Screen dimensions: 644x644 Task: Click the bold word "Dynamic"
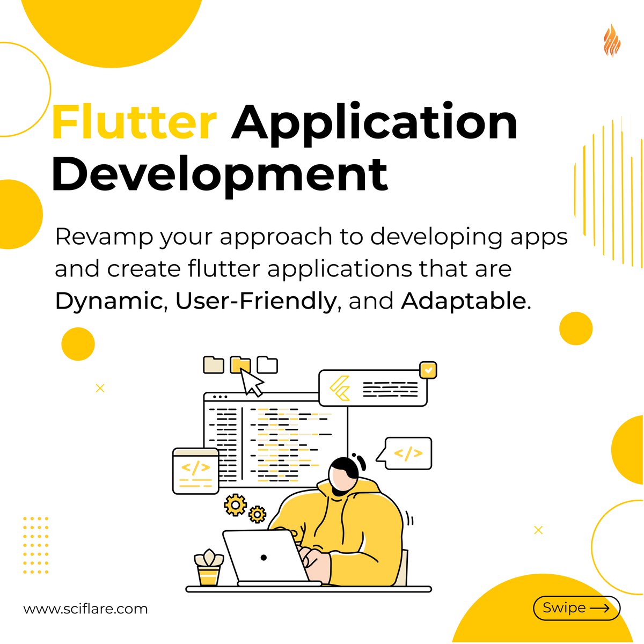pos(108,302)
